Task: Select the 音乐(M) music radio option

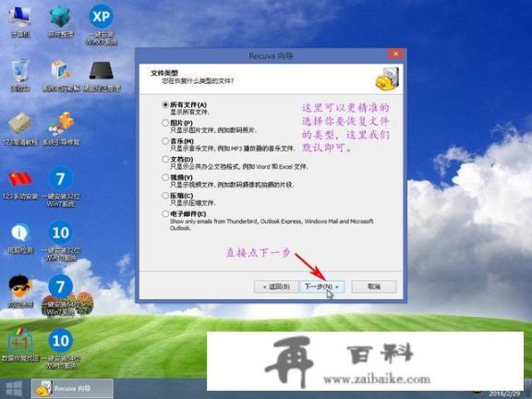Action: click(165, 141)
